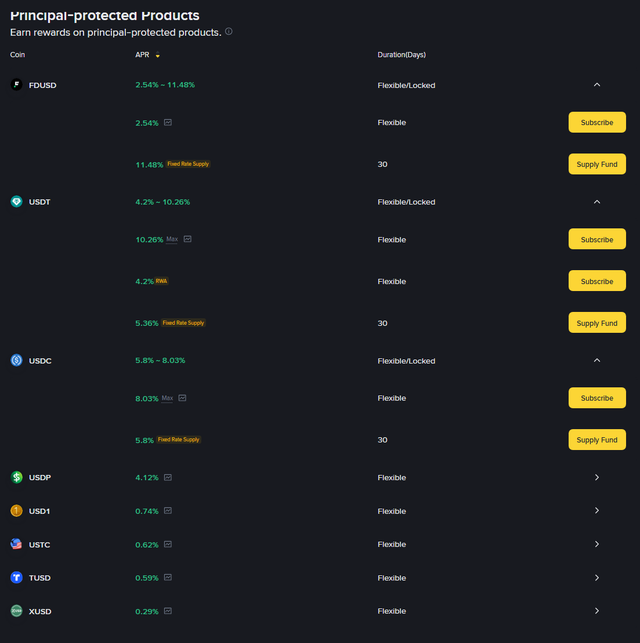The width and height of the screenshot is (640, 643).
Task: Show the USD1 0.74% APR chart icon
Action: 167,511
